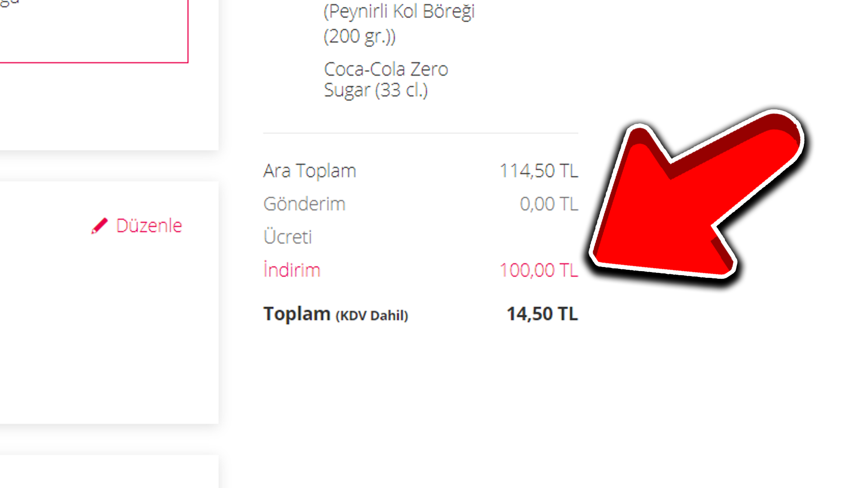Select the Ara Toplam label
Screen dimensions: 868x488
coord(310,171)
